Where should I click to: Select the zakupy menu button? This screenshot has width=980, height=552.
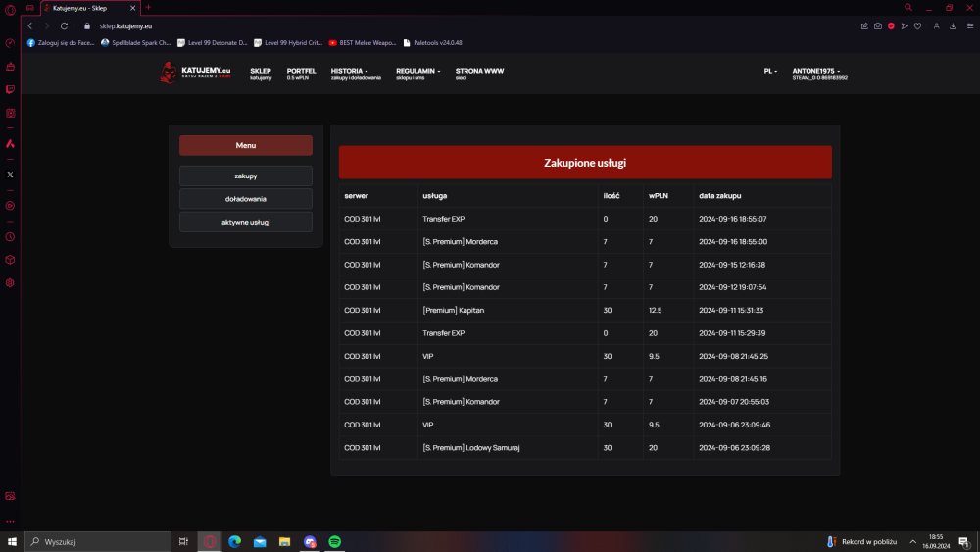[246, 176]
